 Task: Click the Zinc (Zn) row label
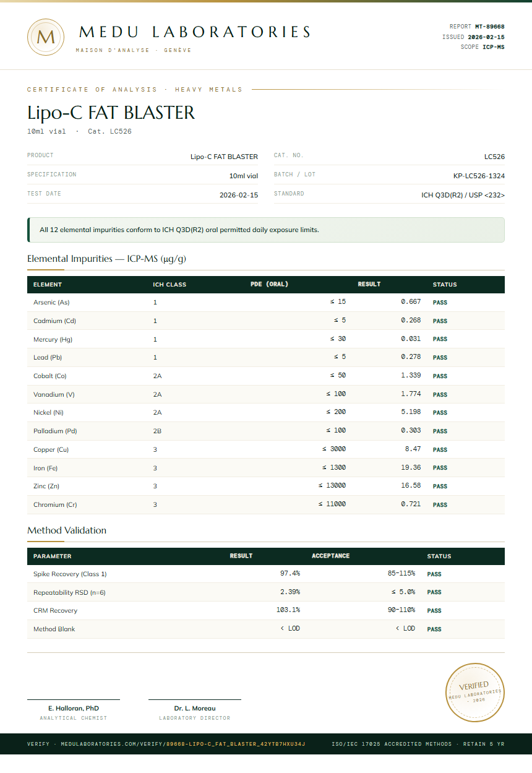pyautogui.click(x=46, y=486)
